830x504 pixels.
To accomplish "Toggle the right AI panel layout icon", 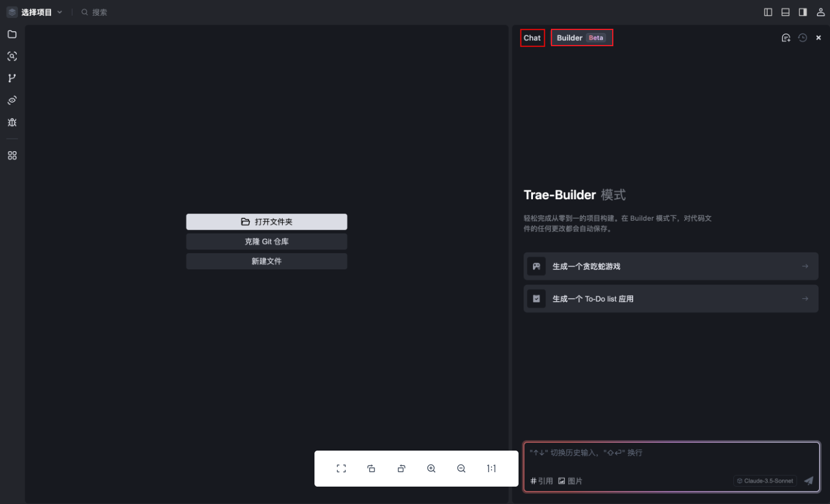I will [x=802, y=12].
